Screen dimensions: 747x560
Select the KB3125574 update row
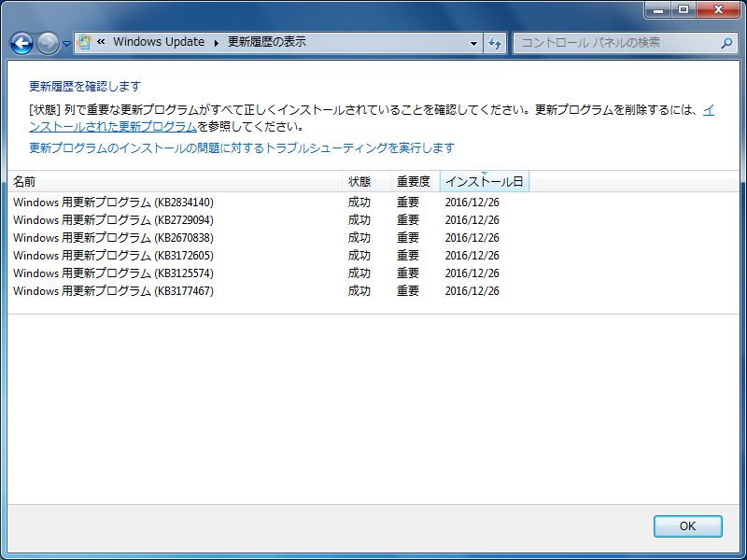(x=373, y=273)
